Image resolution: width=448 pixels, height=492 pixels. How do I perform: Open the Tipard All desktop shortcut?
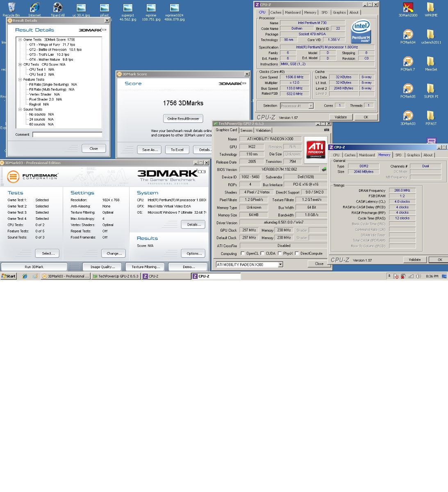point(57,9)
